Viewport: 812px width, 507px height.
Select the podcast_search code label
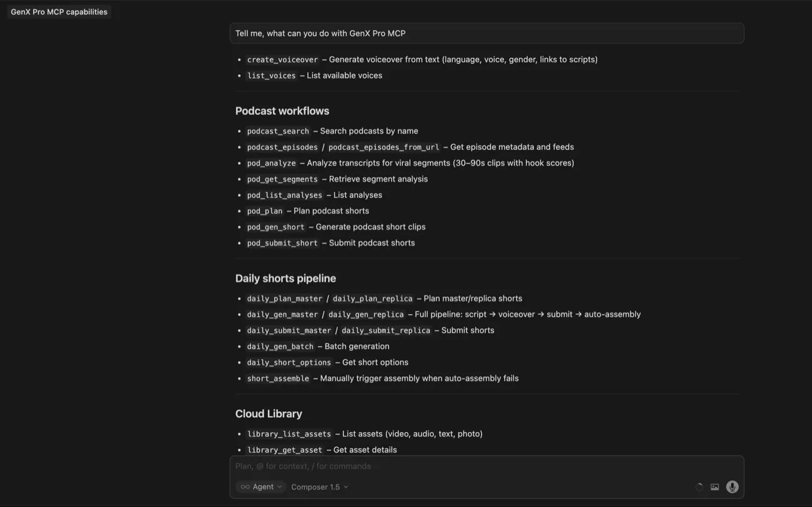coord(278,131)
